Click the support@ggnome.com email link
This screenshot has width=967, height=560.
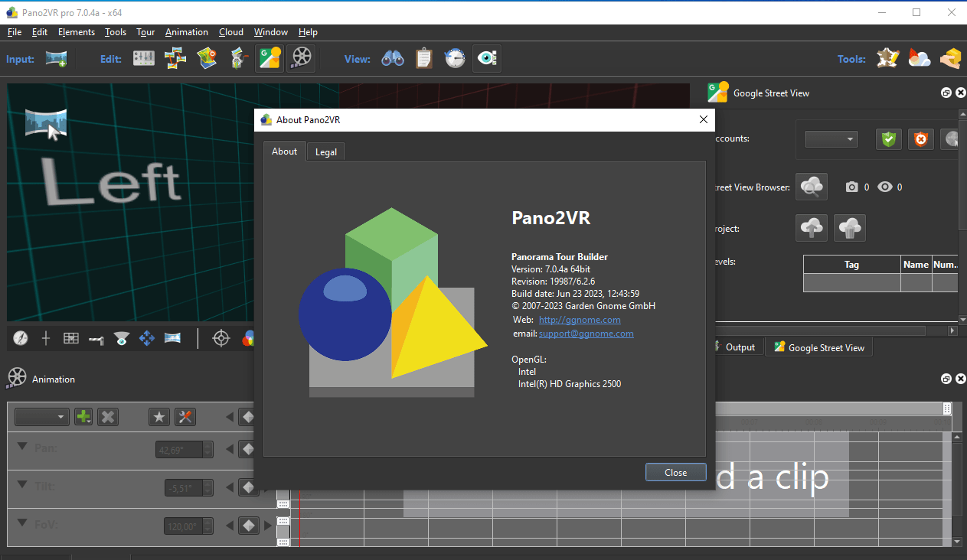(586, 334)
